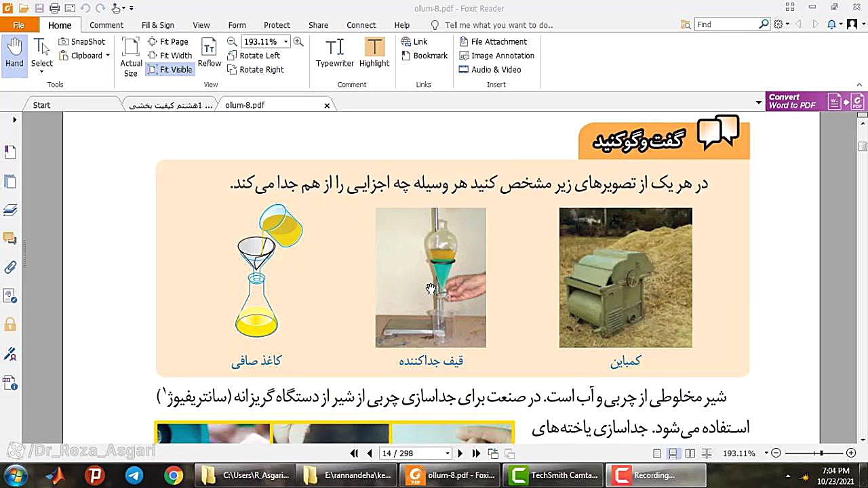Switch to the View ribbon tab
The height and width of the screenshot is (488, 868).
(201, 25)
